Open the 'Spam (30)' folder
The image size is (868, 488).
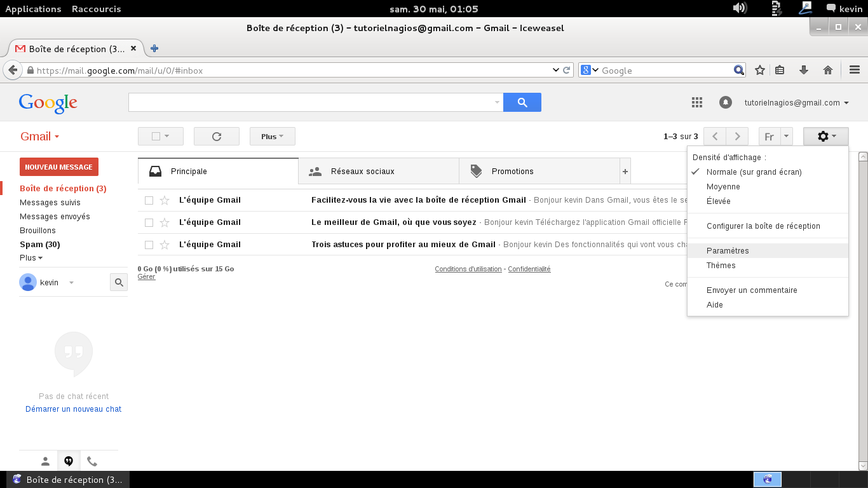39,245
